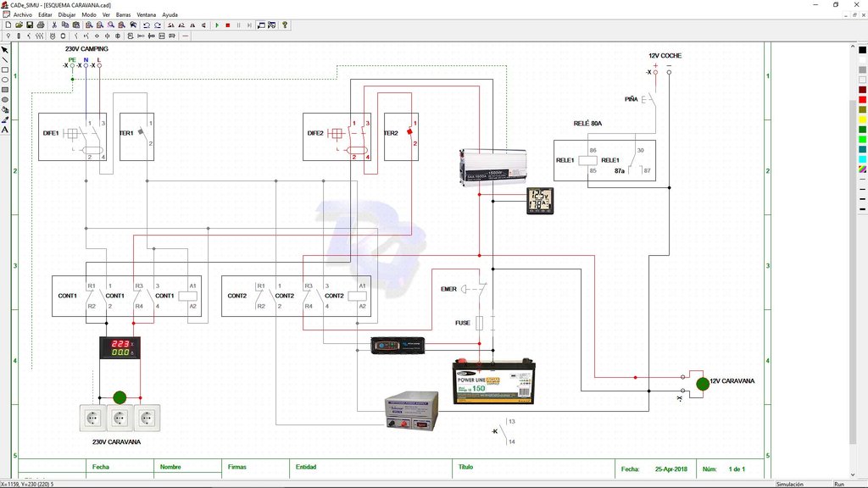Click the vertical scrollbar up arrow
Viewport: 868px width, 488px height.
coord(853,48)
